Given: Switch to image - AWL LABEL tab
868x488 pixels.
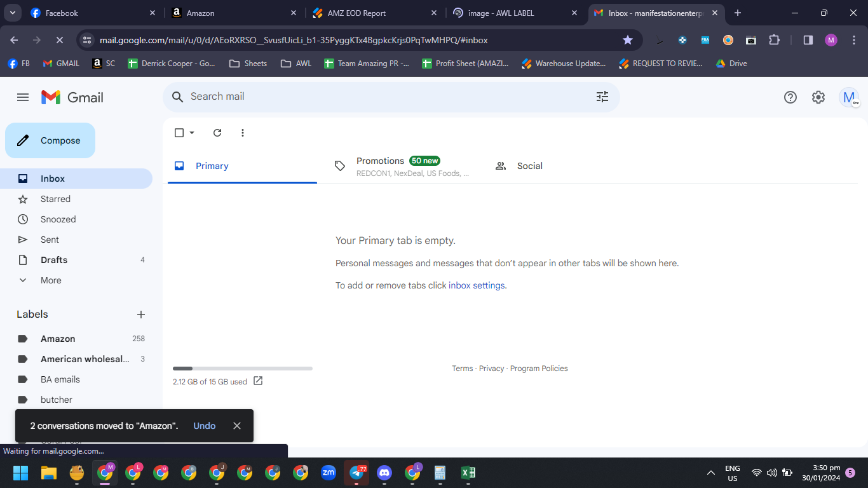Looking at the screenshot, I should point(515,13).
